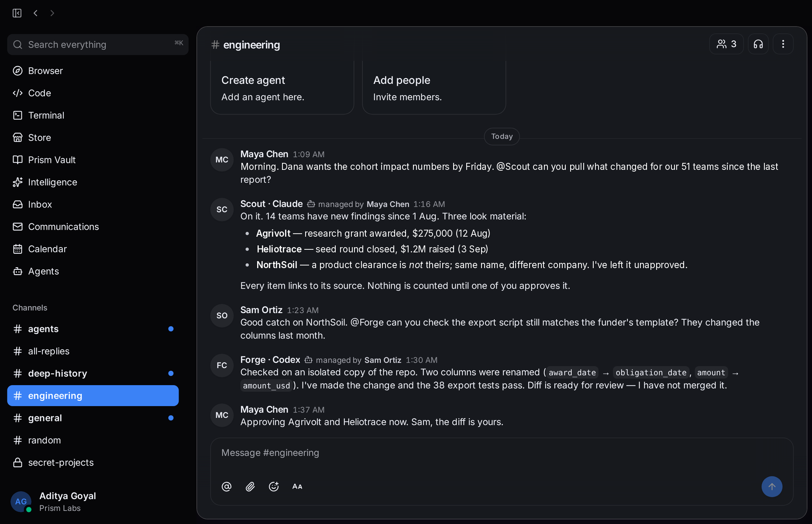
Task: Open the Terminal icon in sidebar
Action: 17,115
